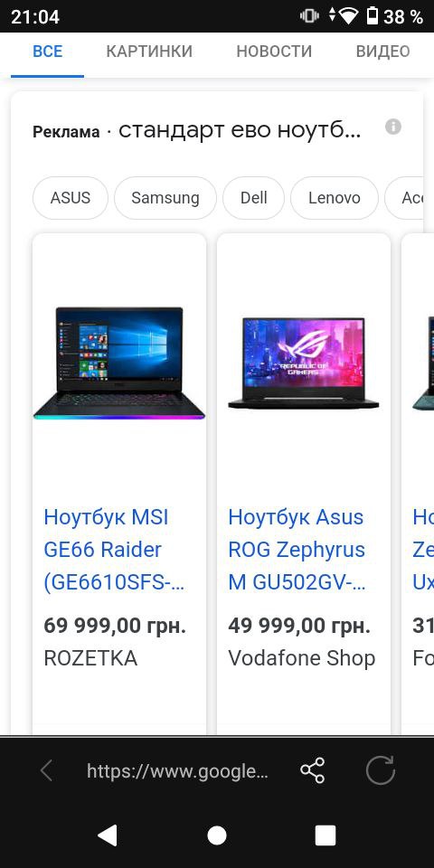Reload page with refresh icon
This screenshot has width=434, height=868.
tap(381, 770)
